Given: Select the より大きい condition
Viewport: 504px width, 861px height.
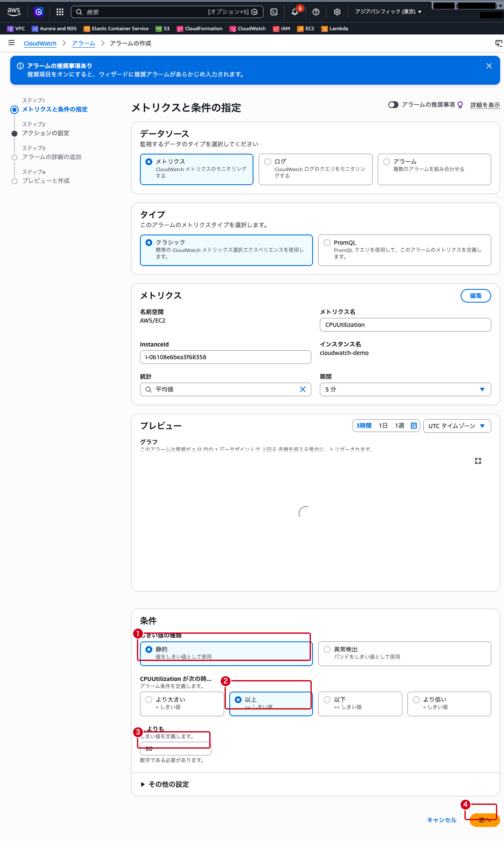Looking at the screenshot, I should pyautogui.click(x=182, y=704).
